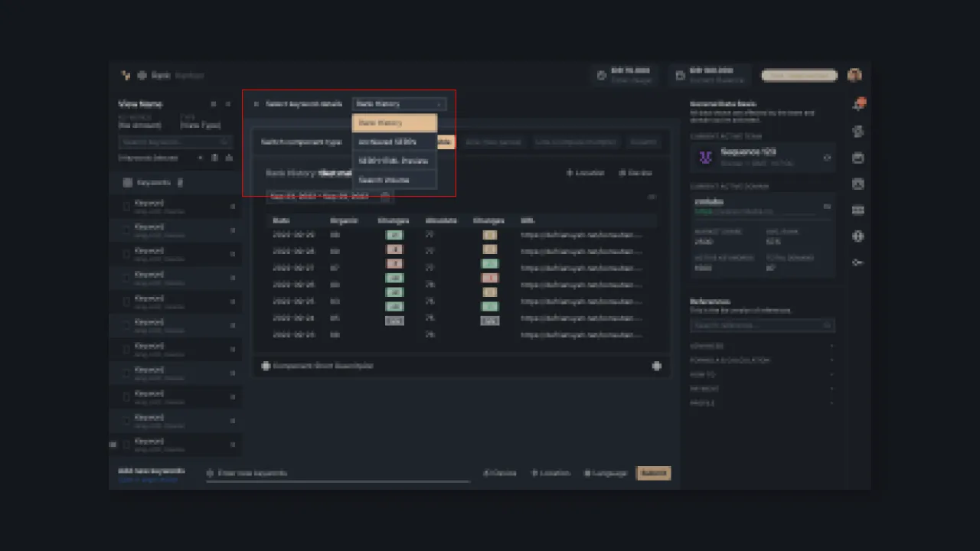Click Device above the rank table
The width and height of the screenshot is (980, 551).
(x=635, y=173)
